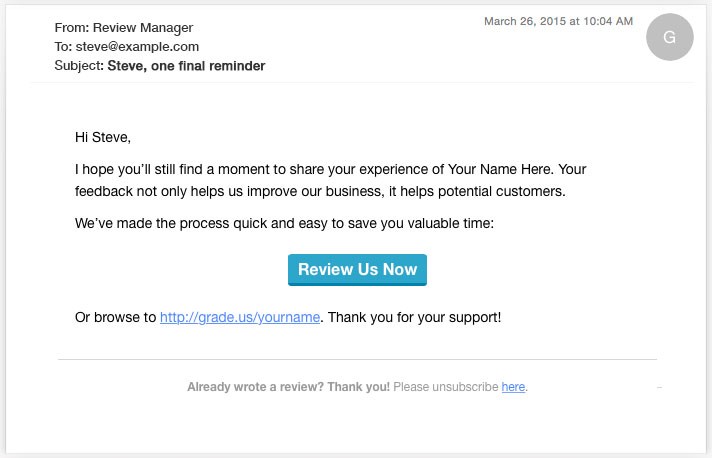Click the Subject: label in header
This screenshot has height=458, width=712.
coord(79,66)
